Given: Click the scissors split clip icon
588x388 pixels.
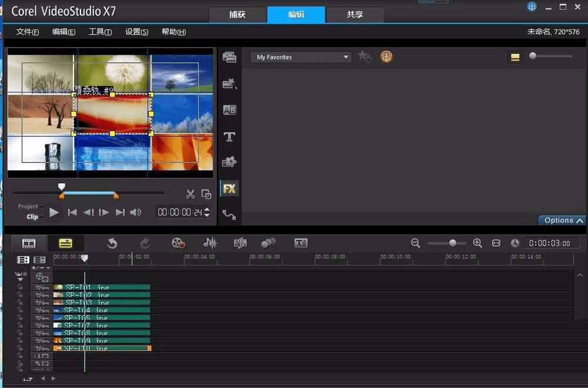Looking at the screenshot, I should click(x=191, y=194).
